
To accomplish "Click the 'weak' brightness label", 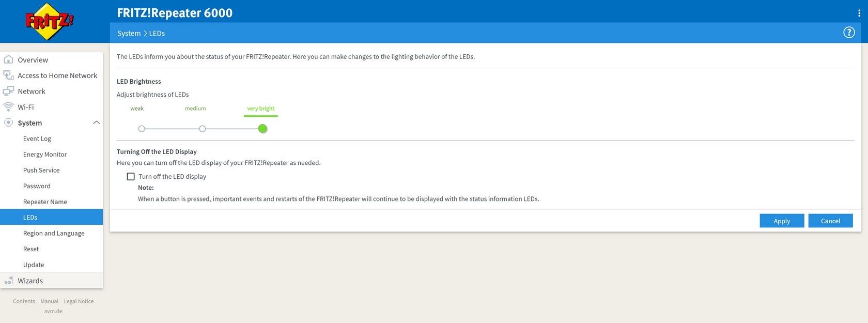I will (137, 109).
